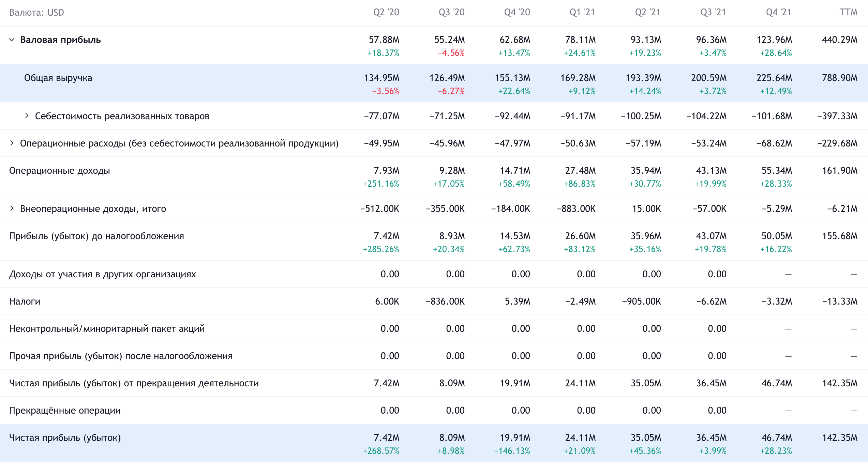Click taxes value −836.00K
This screenshot has height=462, width=868.
(445, 302)
